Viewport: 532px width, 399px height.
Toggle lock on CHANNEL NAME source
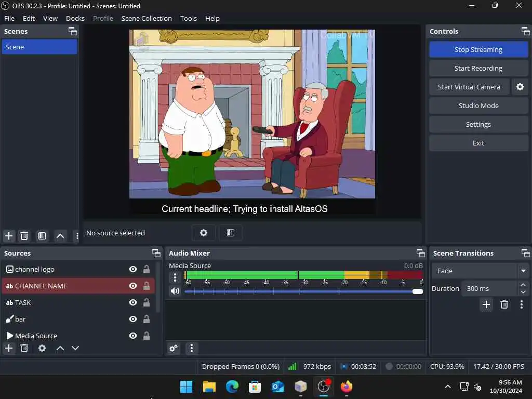click(147, 286)
